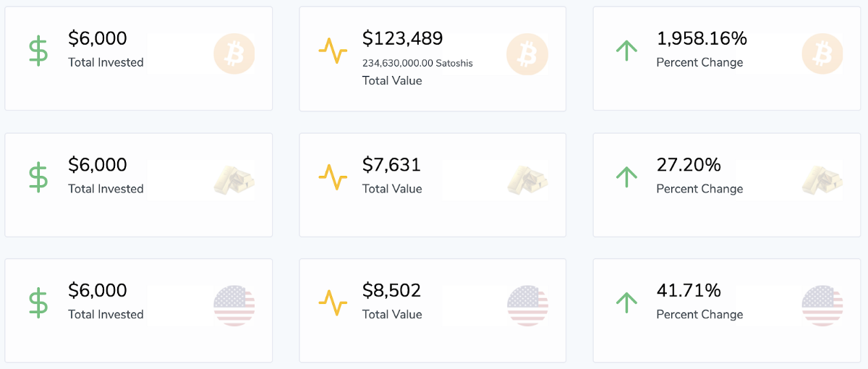Click the US flag in Total Invested card
The width and height of the screenshot is (868, 369).
pyautogui.click(x=234, y=305)
